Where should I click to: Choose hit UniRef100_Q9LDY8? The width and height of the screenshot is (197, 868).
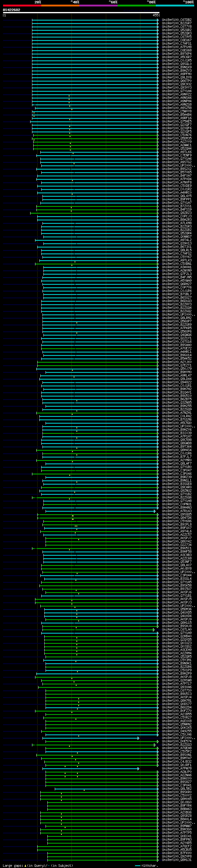click(x=177, y=78)
